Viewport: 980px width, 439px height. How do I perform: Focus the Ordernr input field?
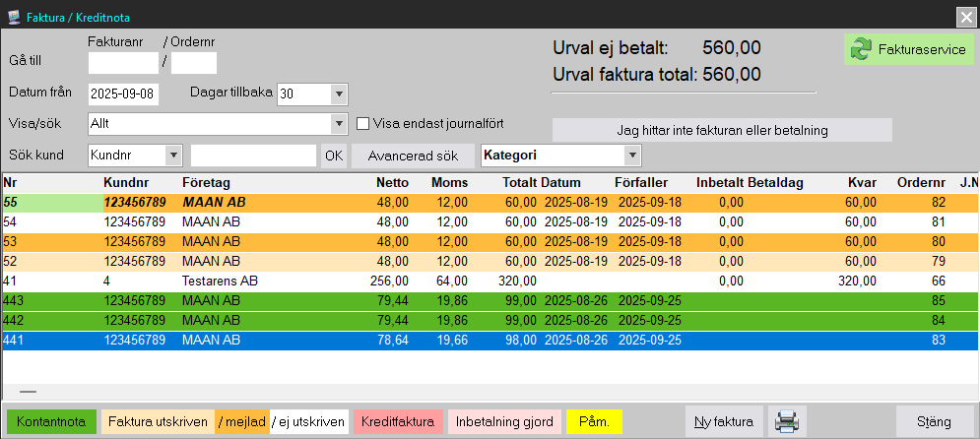pos(194,63)
